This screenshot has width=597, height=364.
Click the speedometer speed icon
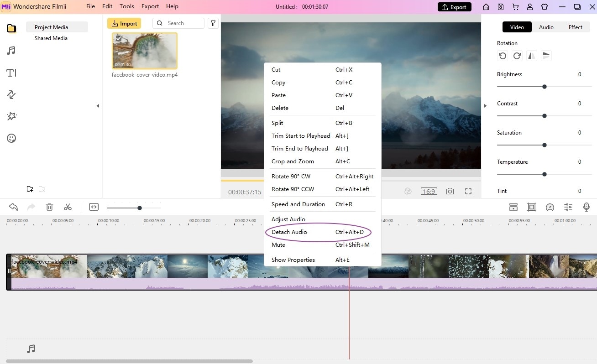(x=550, y=208)
